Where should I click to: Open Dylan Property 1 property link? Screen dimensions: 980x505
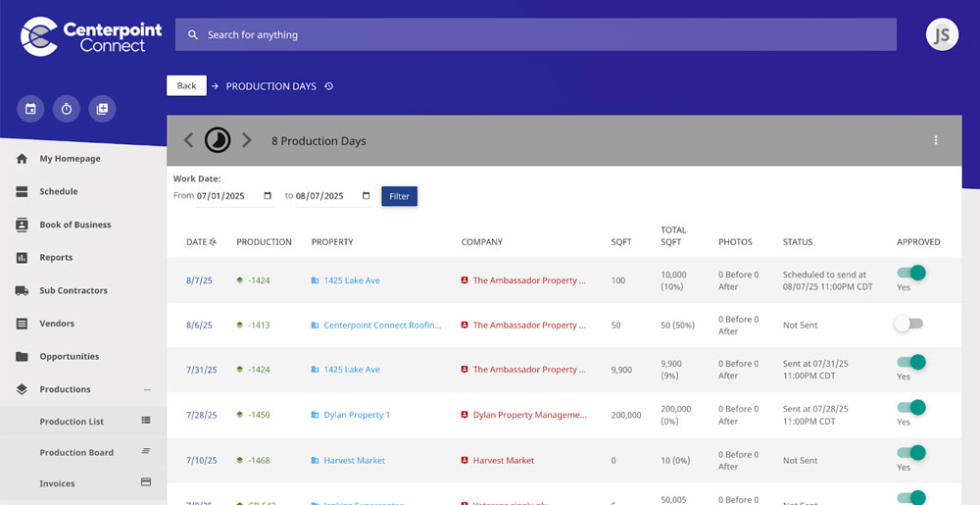357,415
